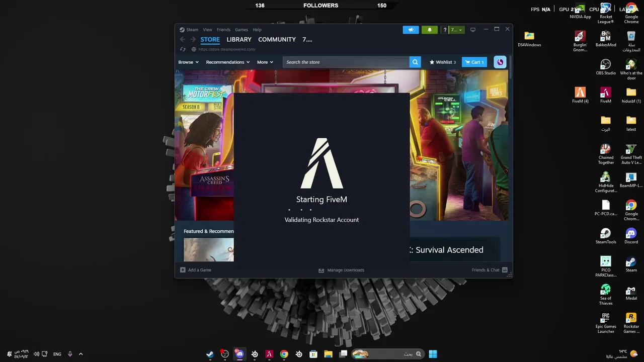
Task: Expand the Browse dropdown in Steam store
Action: pos(188,62)
